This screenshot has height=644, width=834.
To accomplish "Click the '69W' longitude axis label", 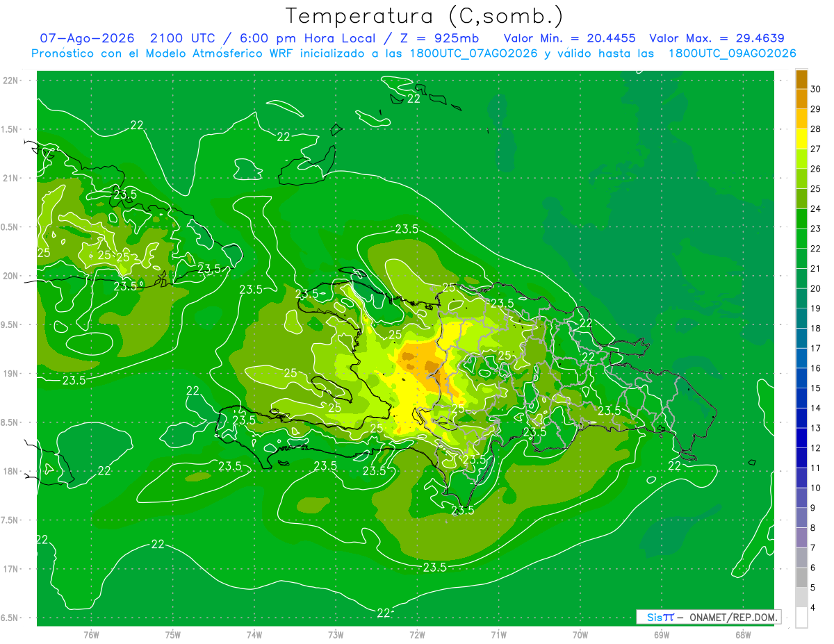I will pyautogui.click(x=662, y=635).
